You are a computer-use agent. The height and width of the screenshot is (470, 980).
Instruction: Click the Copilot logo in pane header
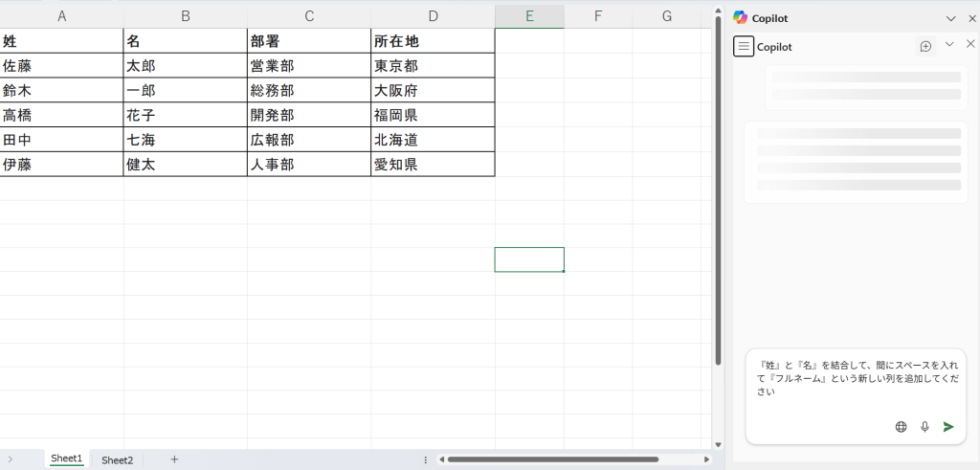tap(740, 17)
